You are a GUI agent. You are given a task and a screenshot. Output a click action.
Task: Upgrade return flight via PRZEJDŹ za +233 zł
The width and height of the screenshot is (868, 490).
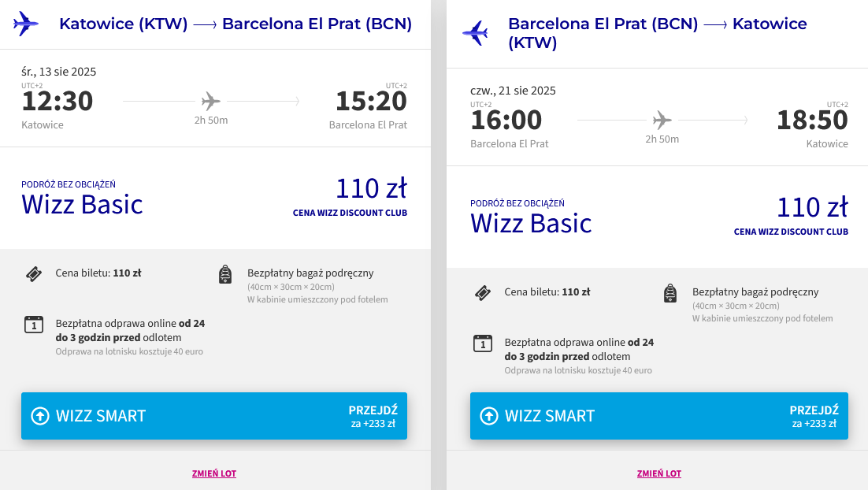[814, 416]
